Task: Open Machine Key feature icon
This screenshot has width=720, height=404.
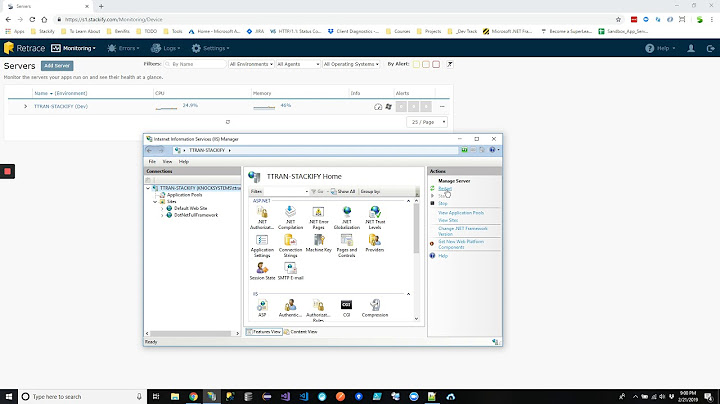Action: pyautogui.click(x=318, y=243)
